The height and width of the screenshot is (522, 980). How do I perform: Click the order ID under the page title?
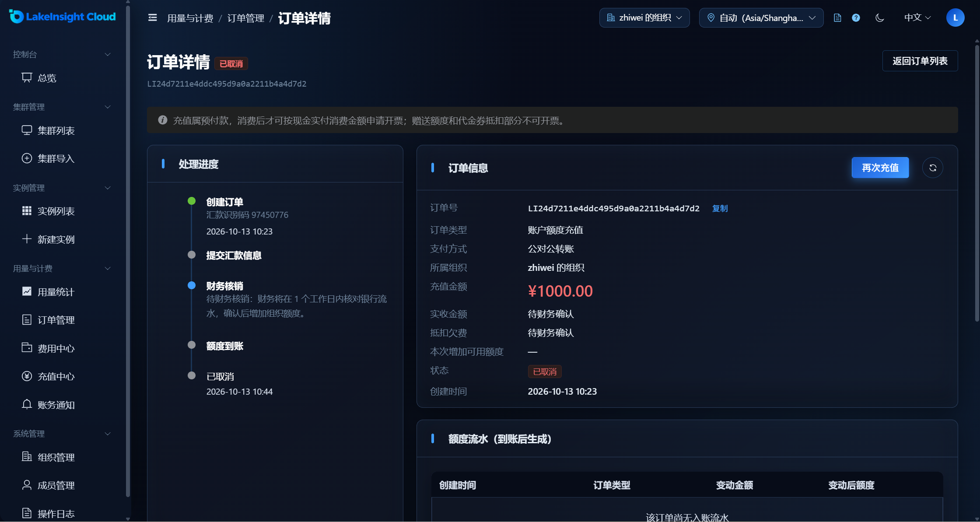[227, 84]
